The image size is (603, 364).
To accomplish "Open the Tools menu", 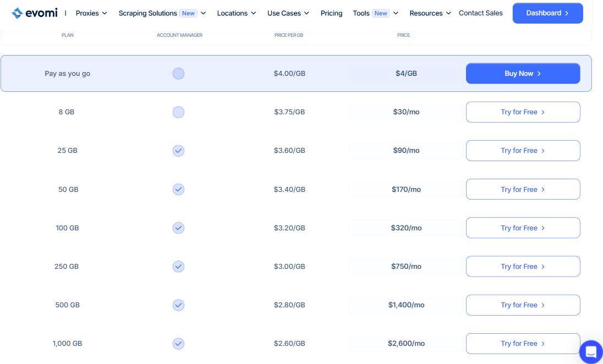I will coord(376,13).
